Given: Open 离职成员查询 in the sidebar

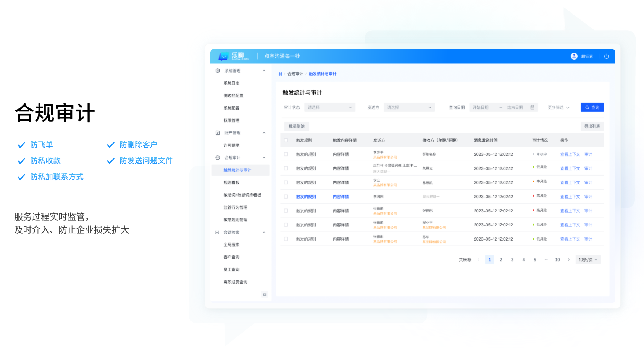Looking at the screenshot, I should (x=236, y=282).
